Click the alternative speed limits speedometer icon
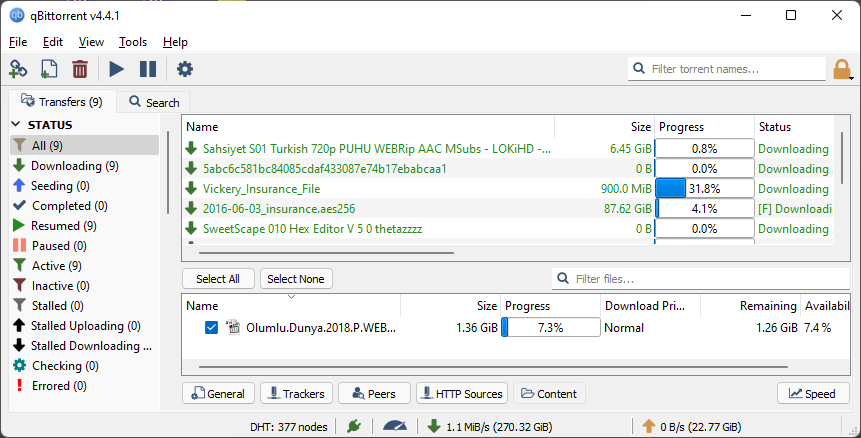The width and height of the screenshot is (861, 438). coord(394,426)
